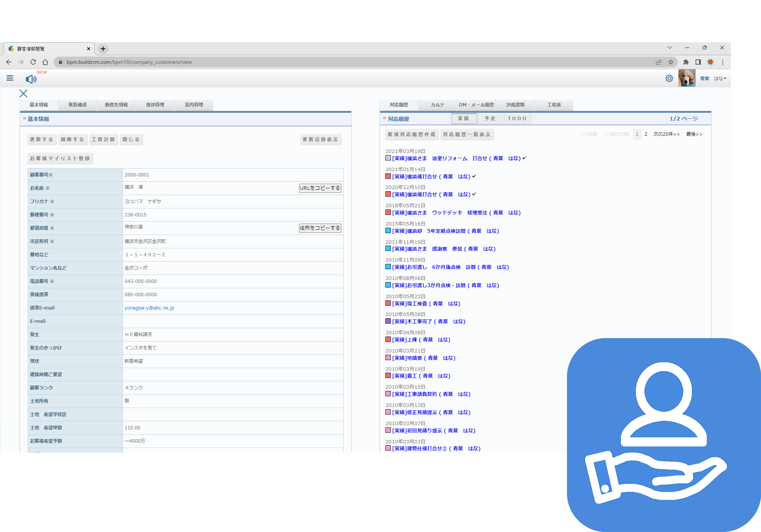
Task: Open the カルテ tab
Action: (x=437, y=105)
